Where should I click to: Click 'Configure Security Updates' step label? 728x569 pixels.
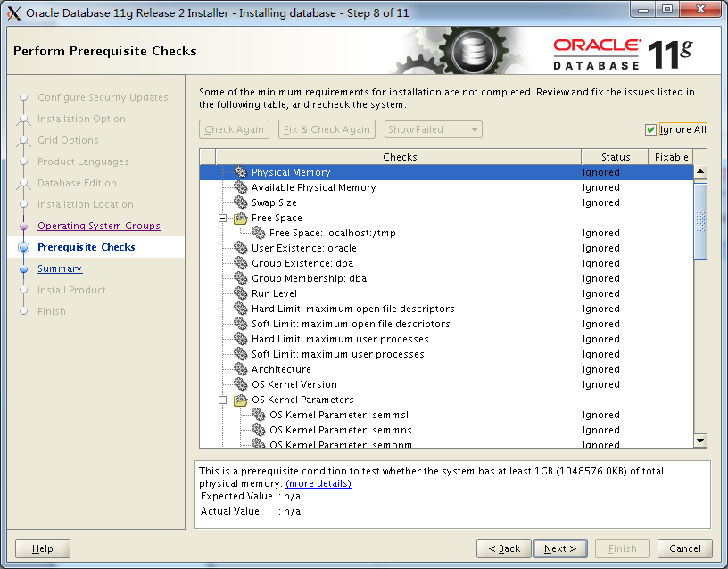[x=103, y=97]
